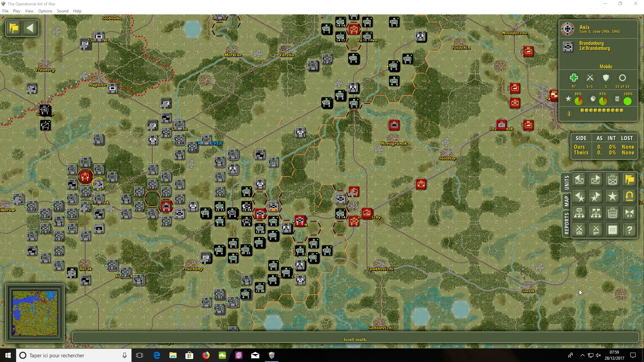Click the circle movement allowance icon
The image size is (644, 362).
(x=622, y=78)
